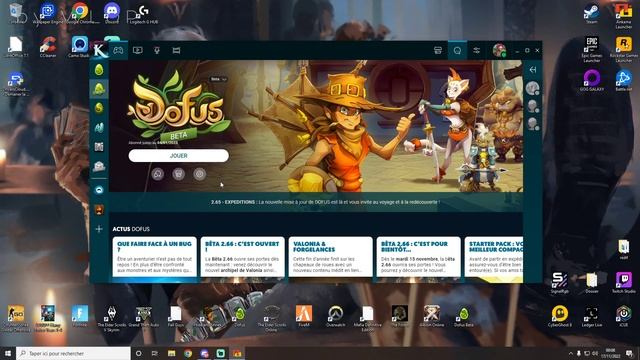Open the video section in launcher top bar
The width and height of the screenshot is (640, 360).
(x=138, y=50)
